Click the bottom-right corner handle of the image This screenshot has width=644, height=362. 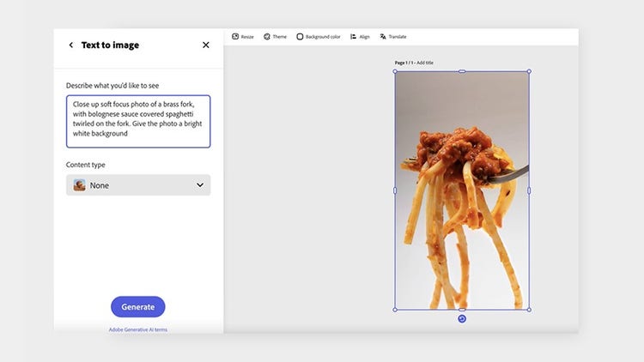(529, 310)
